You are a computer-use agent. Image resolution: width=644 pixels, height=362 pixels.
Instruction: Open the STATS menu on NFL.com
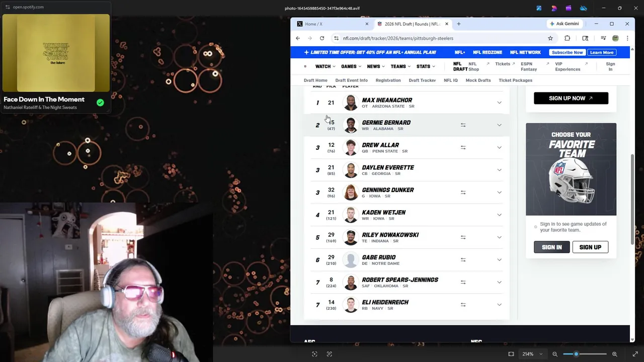(x=425, y=66)
